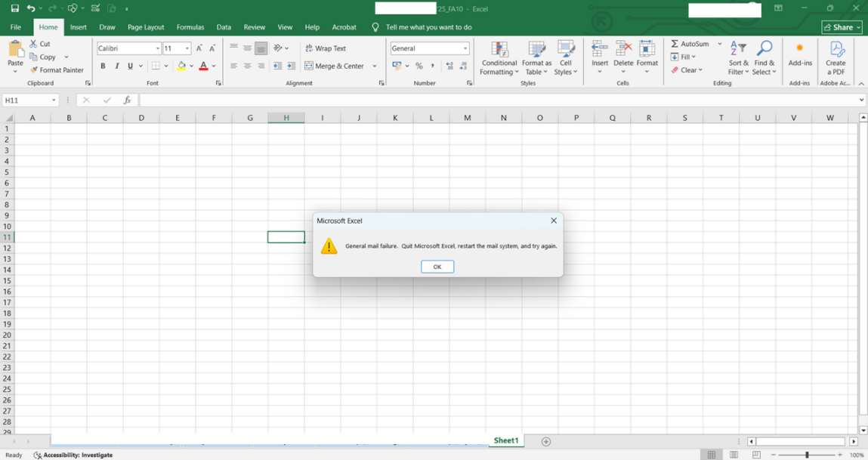Click the Share button
Image resolution: width=868 pixels, height=460 pixels.
coord(842,27)
